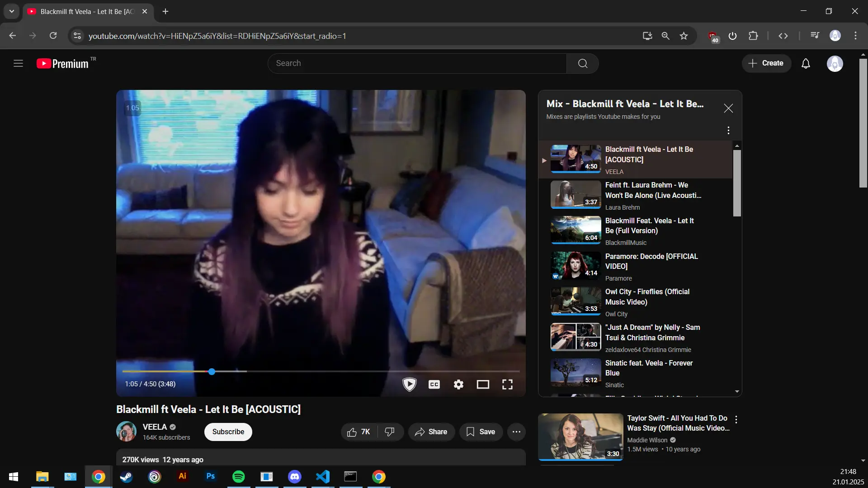
Task: Play Feint ft. Laura Brehm from the mix
Action: (635, 196)
